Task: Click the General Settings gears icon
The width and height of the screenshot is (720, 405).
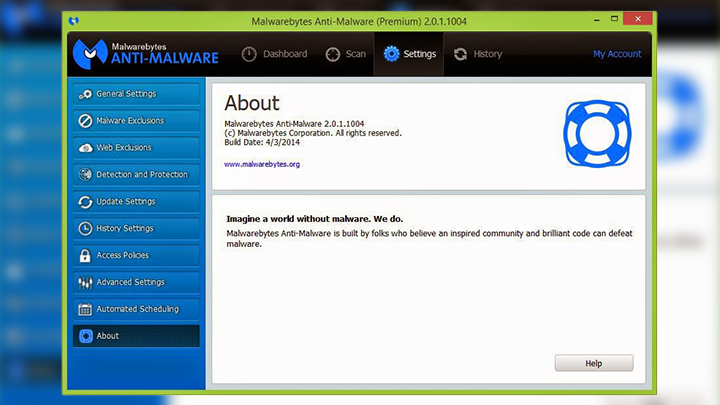Action: point(85,94)
